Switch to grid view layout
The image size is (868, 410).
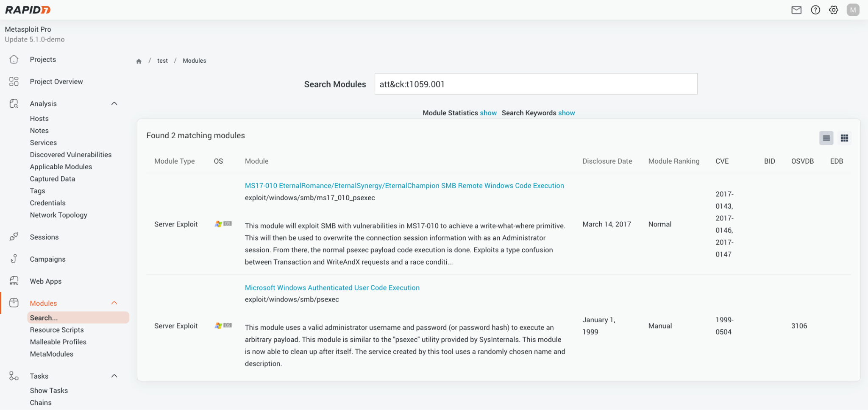[x=844, y=138]
